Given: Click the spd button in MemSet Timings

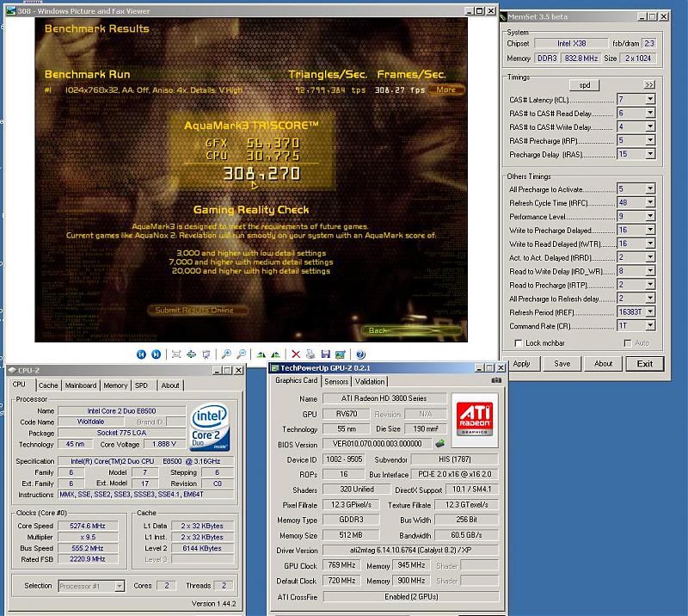Looking at the screenshot, I should pyautogui.click(x=584, y=84).
